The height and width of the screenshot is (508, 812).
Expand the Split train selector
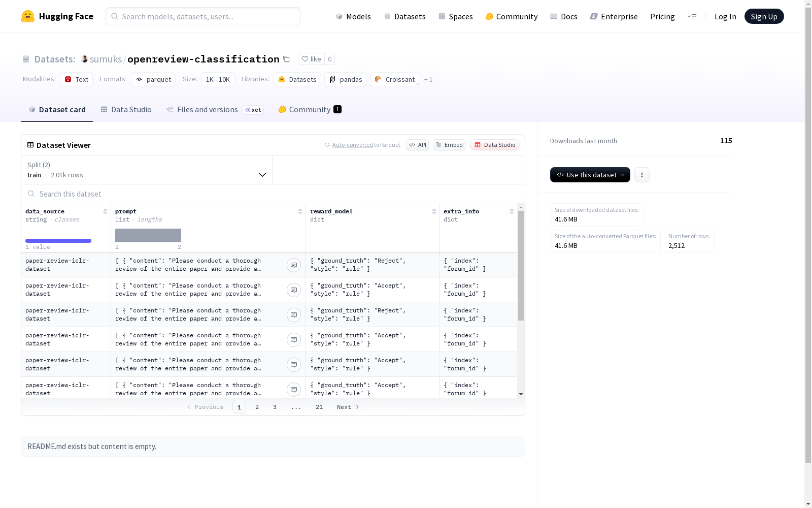point(147,170)
